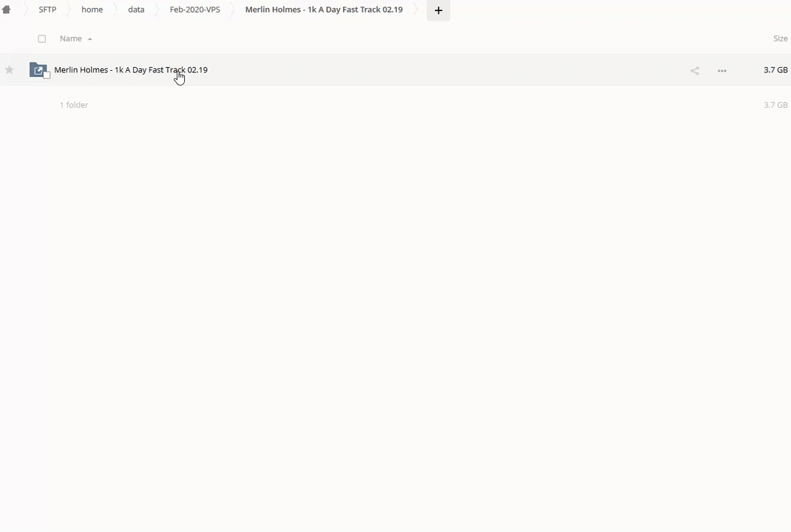Click the plus button to create new
Viewport: 791px width, 532px height.
[x=438, y=10]
